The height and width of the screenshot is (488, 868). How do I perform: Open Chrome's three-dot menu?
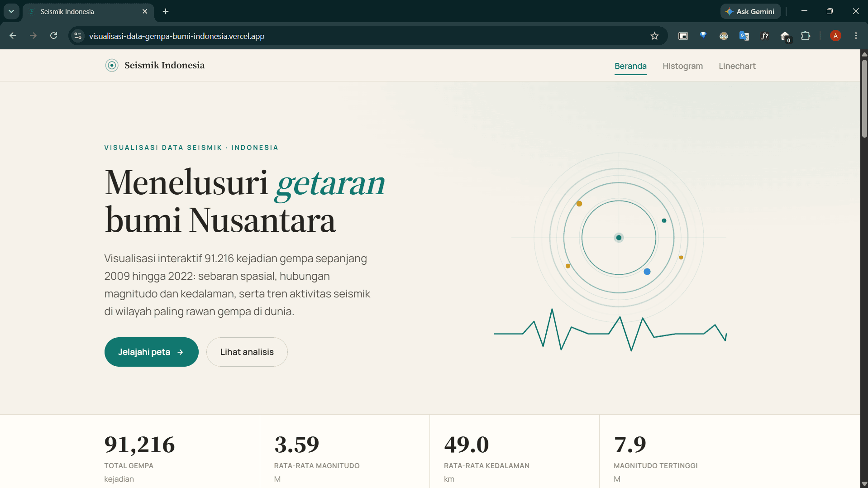856,36
